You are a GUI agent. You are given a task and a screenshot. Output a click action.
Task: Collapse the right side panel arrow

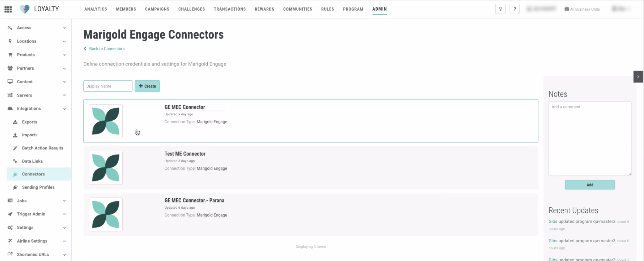pyautogui.click(x=638, y=76)
